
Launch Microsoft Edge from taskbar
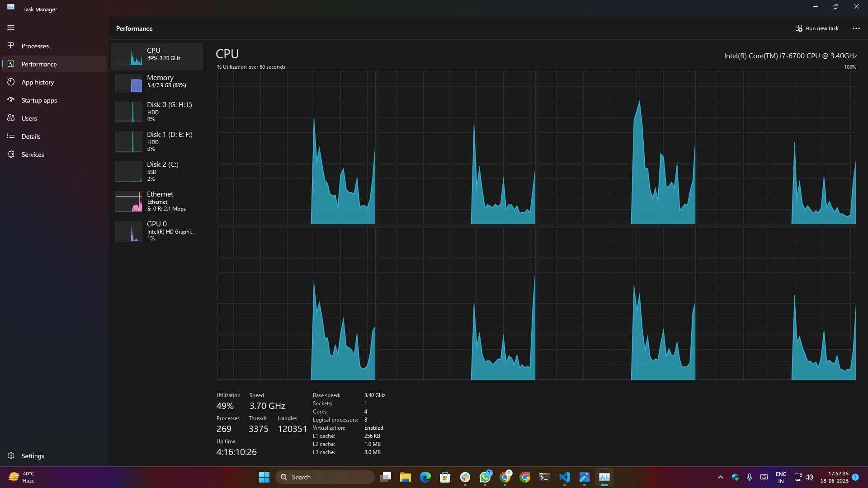425,477
